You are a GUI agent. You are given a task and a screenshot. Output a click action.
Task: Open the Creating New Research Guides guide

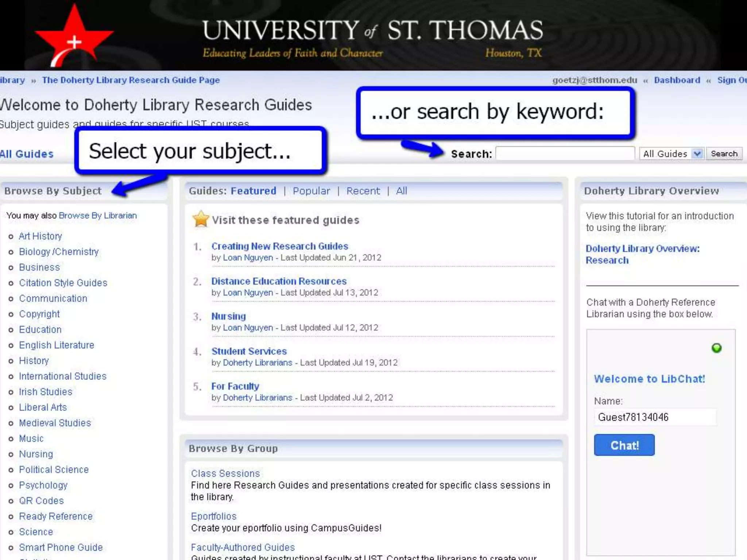click(280, 246)
